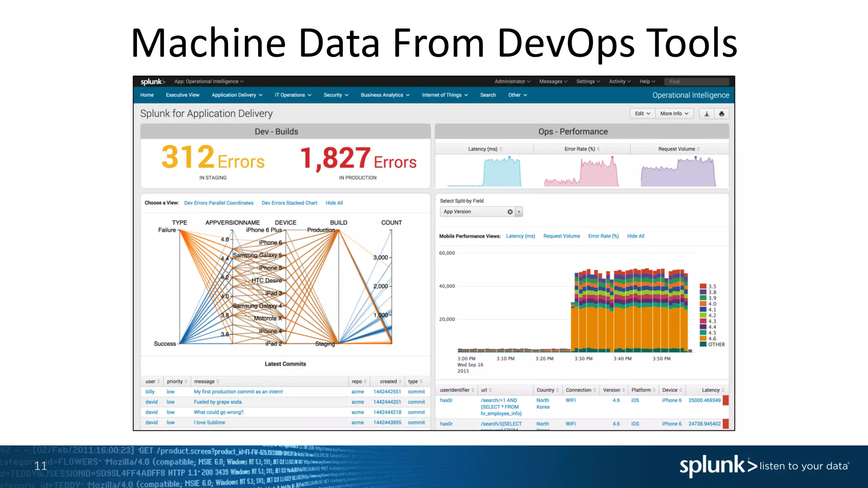This screenshot has width=868, height=488.
Task: Sort table by userIdentifier column
Action: 457,390
